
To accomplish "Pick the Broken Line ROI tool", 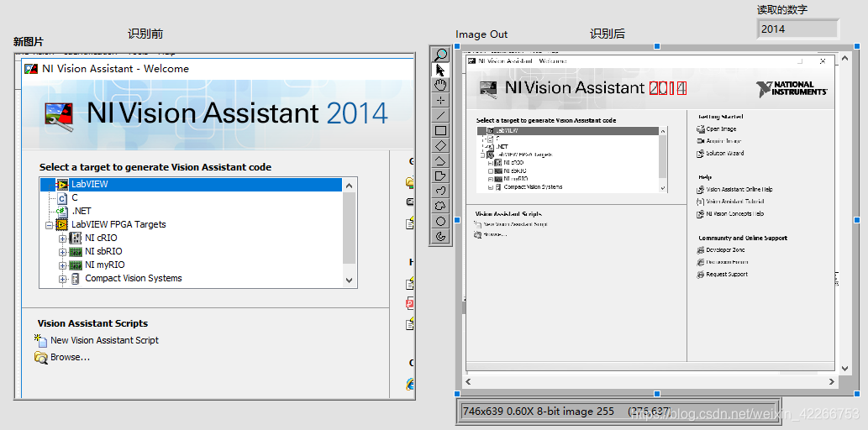I will 440,161.
